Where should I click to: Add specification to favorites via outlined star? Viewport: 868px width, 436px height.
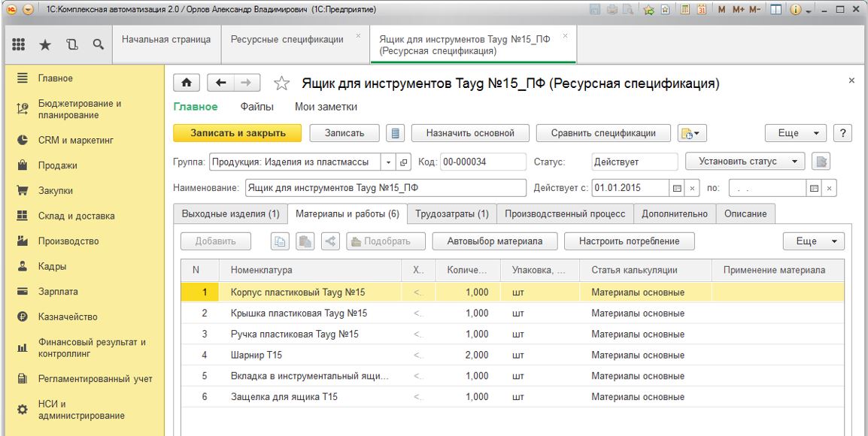click(x=282, y=83)
